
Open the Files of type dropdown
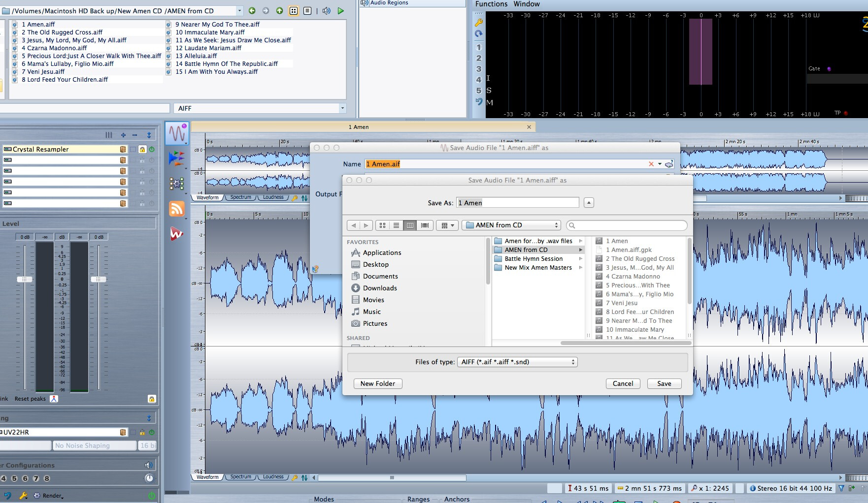[x=517, y=362]
